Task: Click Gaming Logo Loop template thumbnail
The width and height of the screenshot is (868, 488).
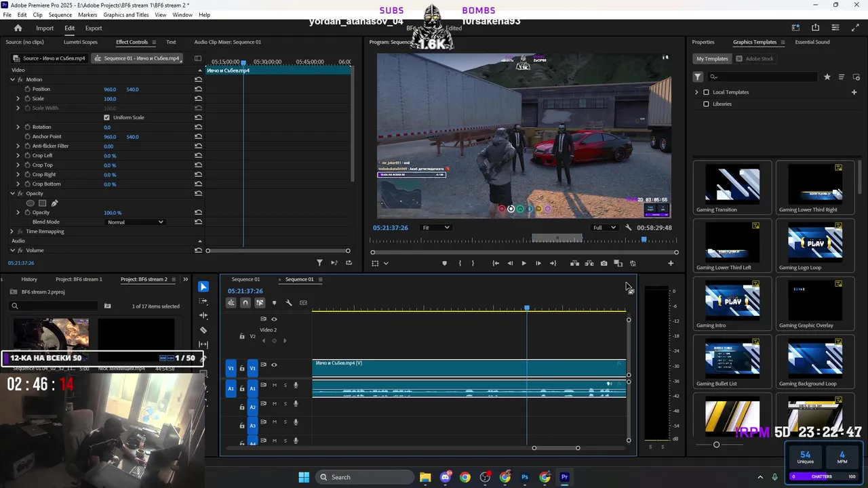Action: 814,244
